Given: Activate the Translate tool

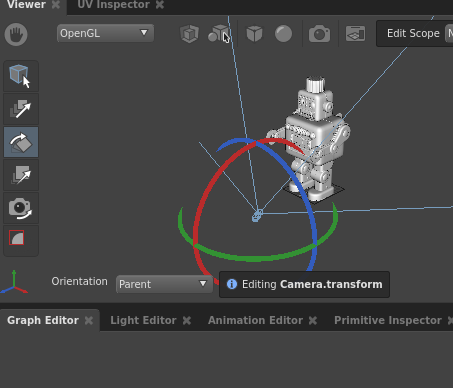Looking at the screenshot, I should click(21, 109).
